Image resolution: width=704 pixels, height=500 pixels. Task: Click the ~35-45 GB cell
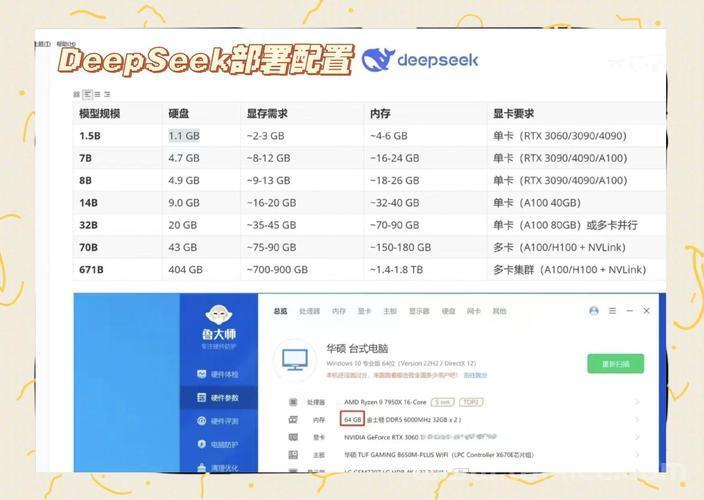[x=271, y=225]
